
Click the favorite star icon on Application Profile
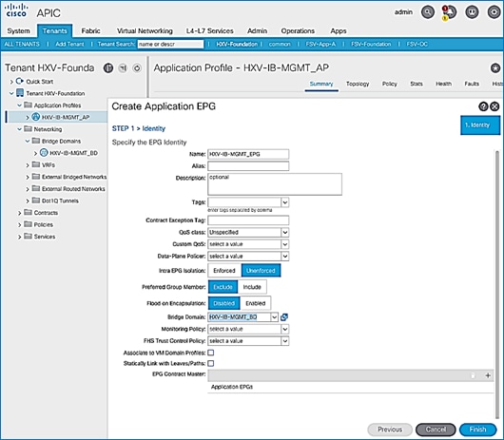coord(495,68)
